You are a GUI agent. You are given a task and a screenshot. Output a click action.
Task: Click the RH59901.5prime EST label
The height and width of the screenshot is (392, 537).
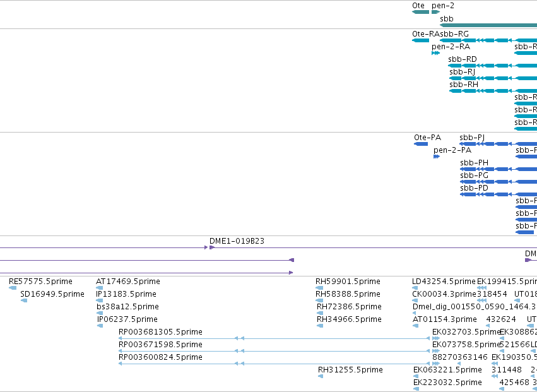(348, 282)
